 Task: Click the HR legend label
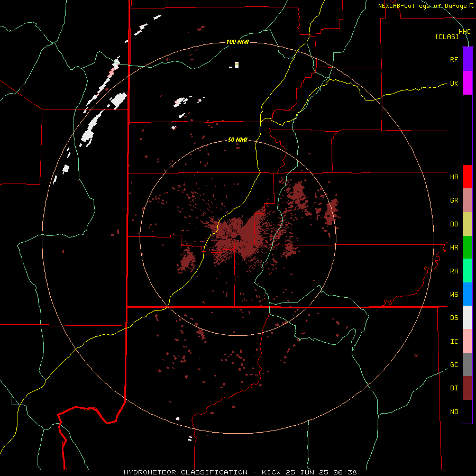point(454,248)
